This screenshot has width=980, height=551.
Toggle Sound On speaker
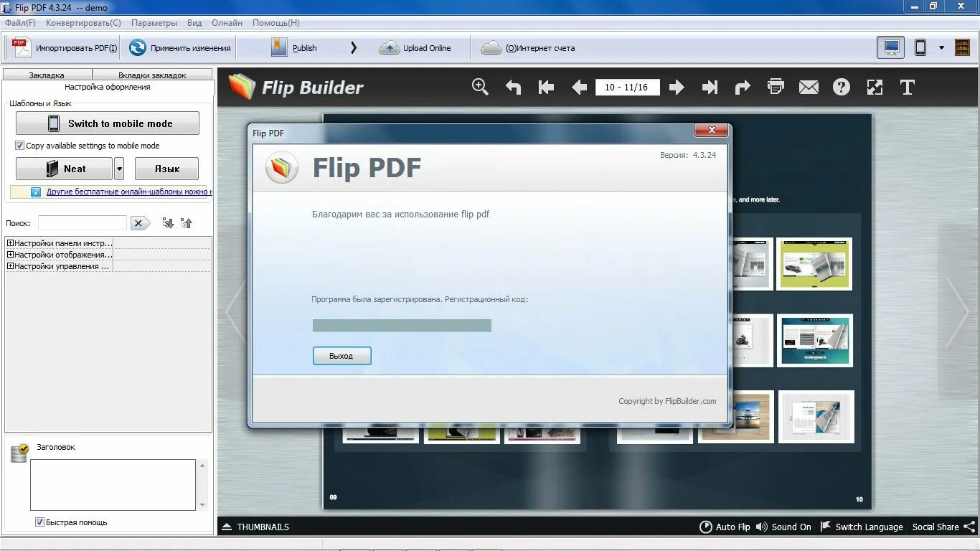click(783, 527)
